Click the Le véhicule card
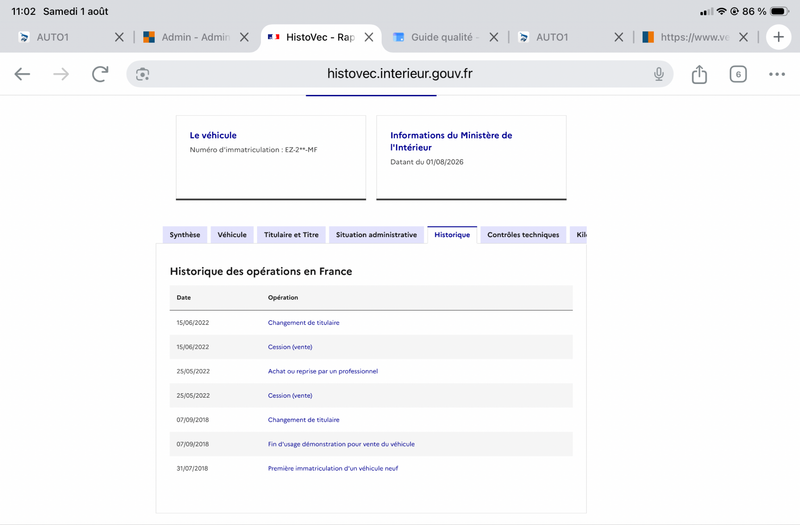 271,158
